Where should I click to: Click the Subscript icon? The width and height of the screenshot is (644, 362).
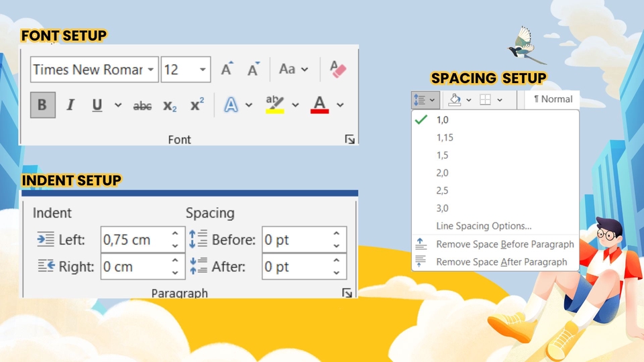pyautogui.click(x=170, y=105)
